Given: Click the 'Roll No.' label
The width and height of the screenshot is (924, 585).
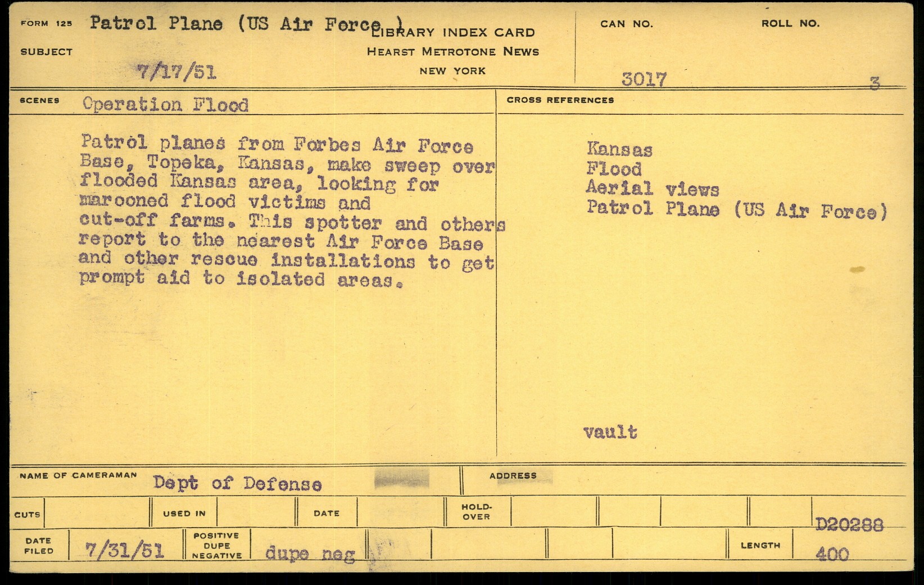Looking at the screenshot, I should pyautogui.click(x=790, y=24).
